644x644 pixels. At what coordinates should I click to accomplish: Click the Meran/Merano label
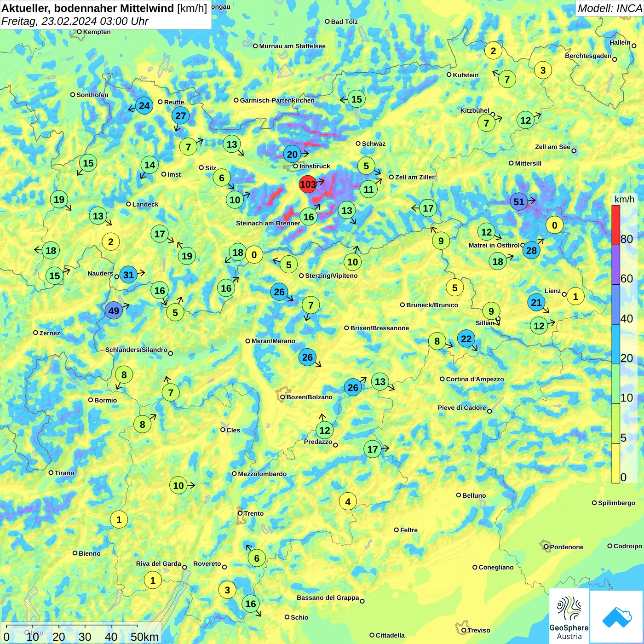pos(273,341)
